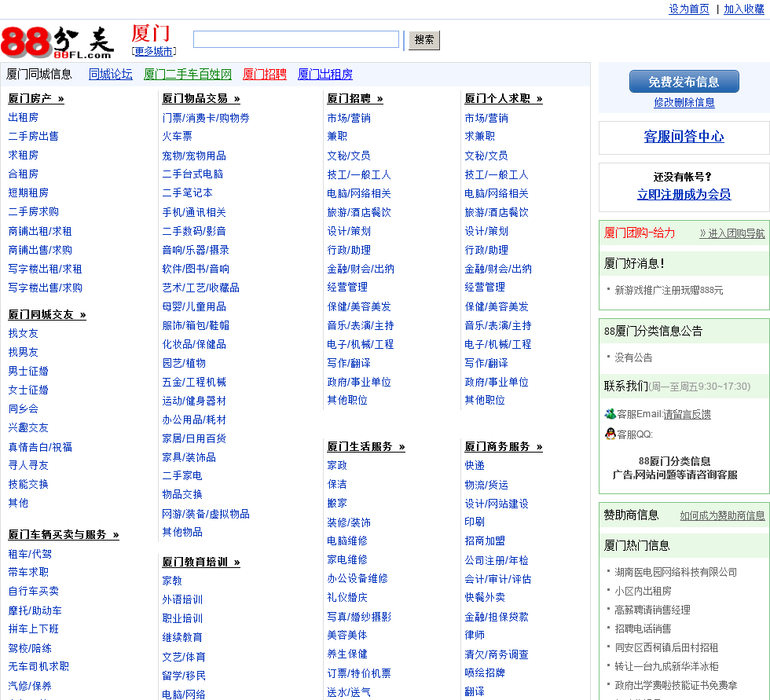Click the 请留言反馈 feedback link
770x700 pixels.
(687, 414)
